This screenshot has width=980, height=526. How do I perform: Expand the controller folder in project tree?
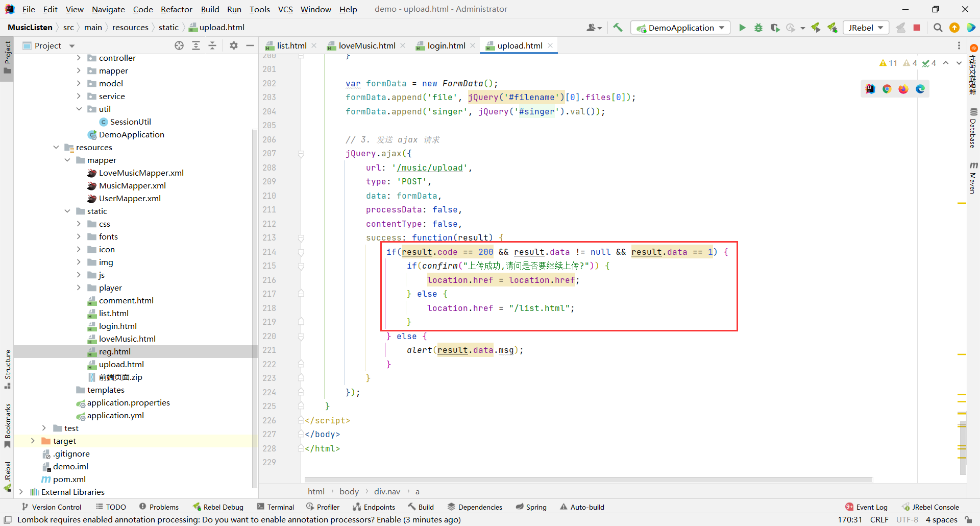[79, 58]
